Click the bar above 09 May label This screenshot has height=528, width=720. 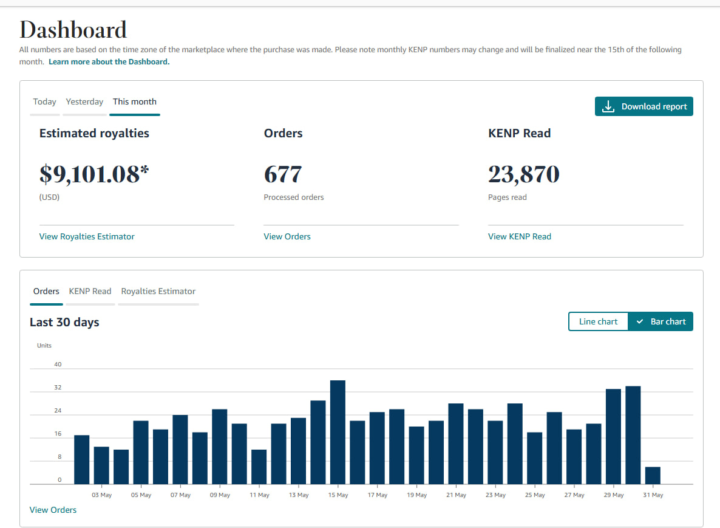pos(219,447)
